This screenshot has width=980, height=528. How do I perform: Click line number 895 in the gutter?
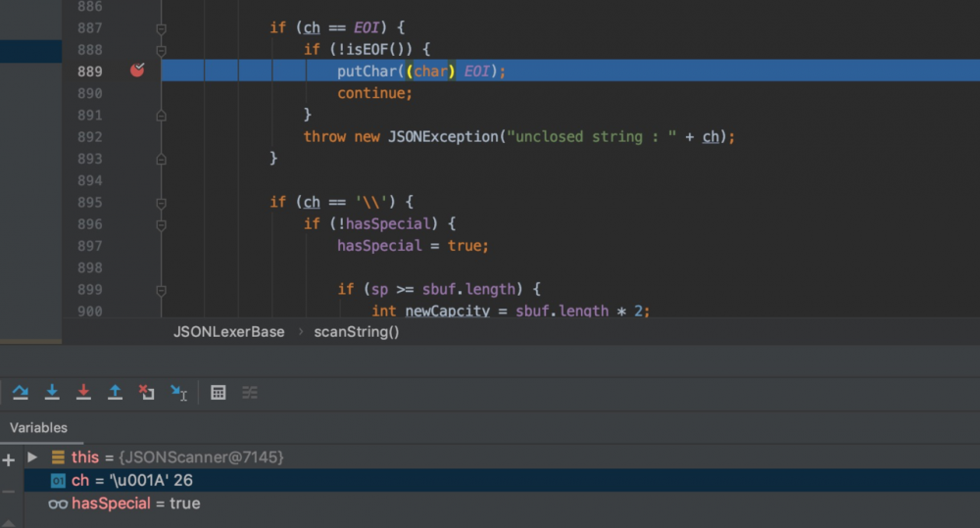pos(90,203)
